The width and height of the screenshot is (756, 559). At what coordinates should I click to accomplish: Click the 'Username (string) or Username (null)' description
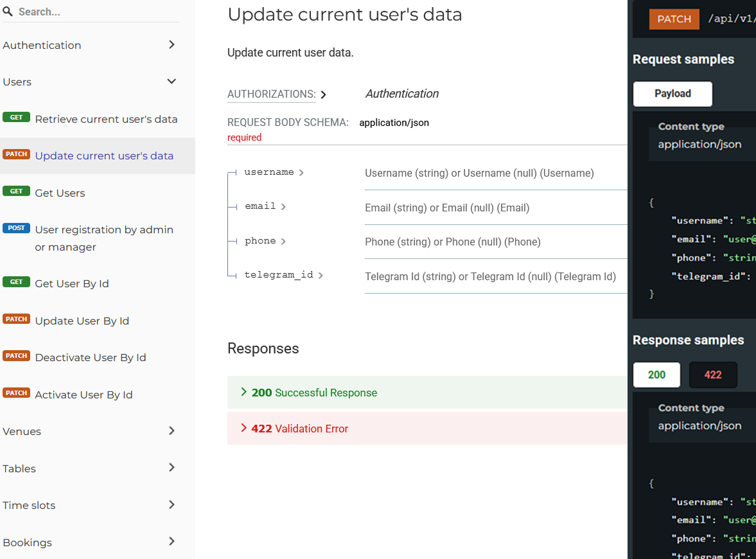(479, 173)
